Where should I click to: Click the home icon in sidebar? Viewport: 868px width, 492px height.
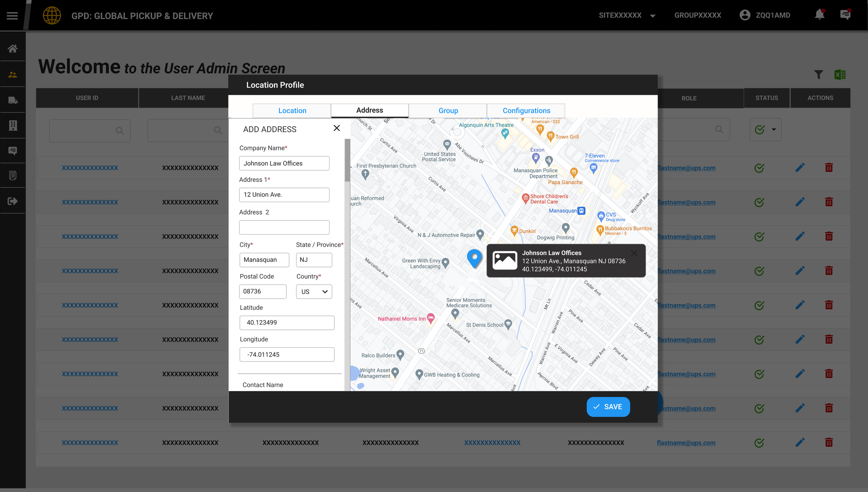[13, 49]
